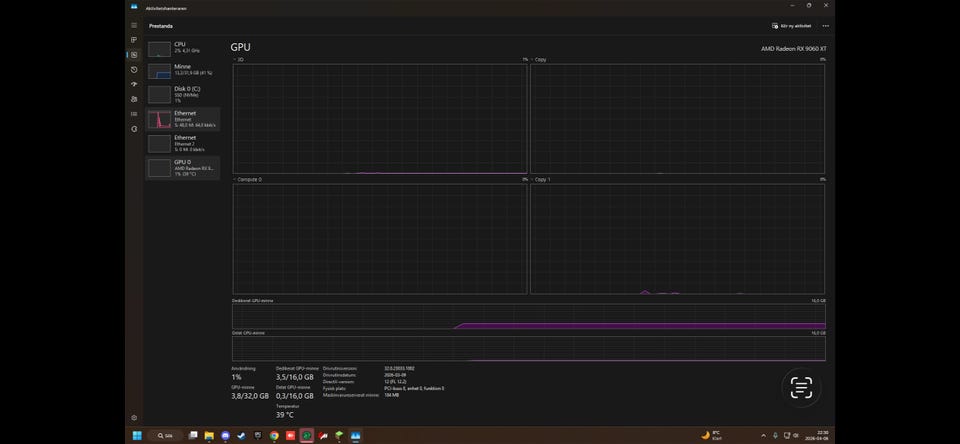Viewport: 960px width, 444px height.
Task: Open Details page in sidebar
Action: coord(134,114)
